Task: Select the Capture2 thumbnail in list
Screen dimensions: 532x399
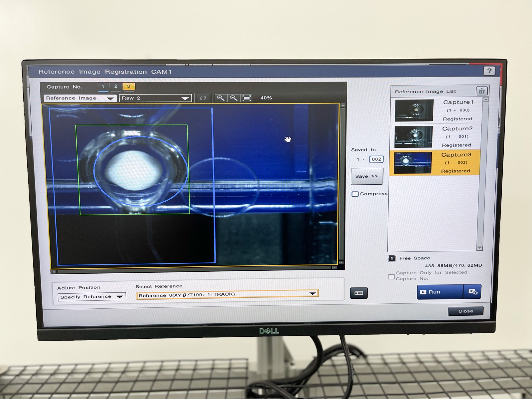Action: pos(413,137)
